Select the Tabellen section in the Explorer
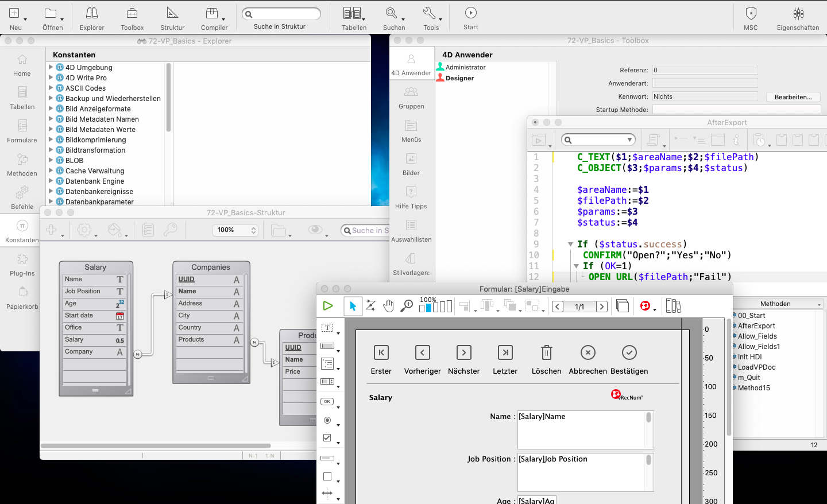The width and height of the screenshot is (827, 504). pos(22,99)
